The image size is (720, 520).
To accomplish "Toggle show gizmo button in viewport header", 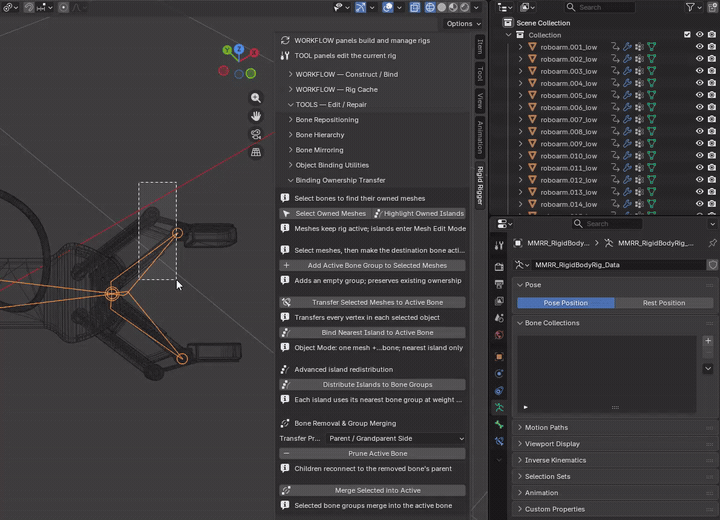I will (360, 7).
